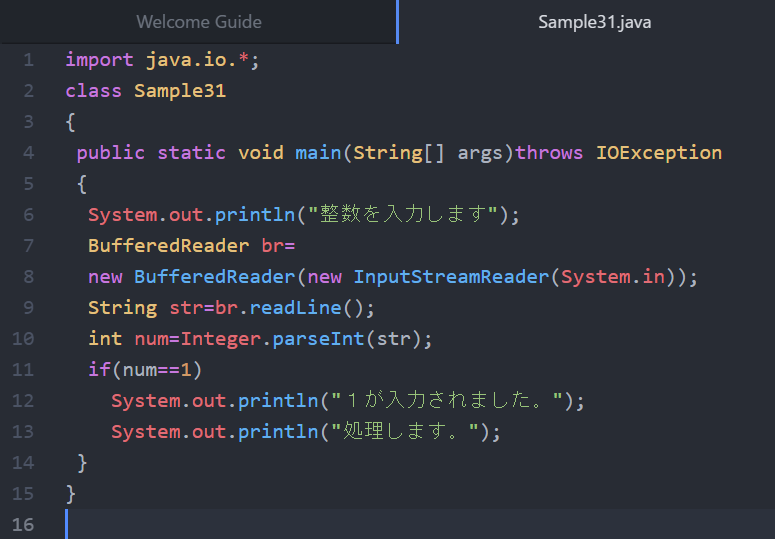Click the opening brace on line 5
Screen dimensions: 775x539
click(x=82, y=184)
